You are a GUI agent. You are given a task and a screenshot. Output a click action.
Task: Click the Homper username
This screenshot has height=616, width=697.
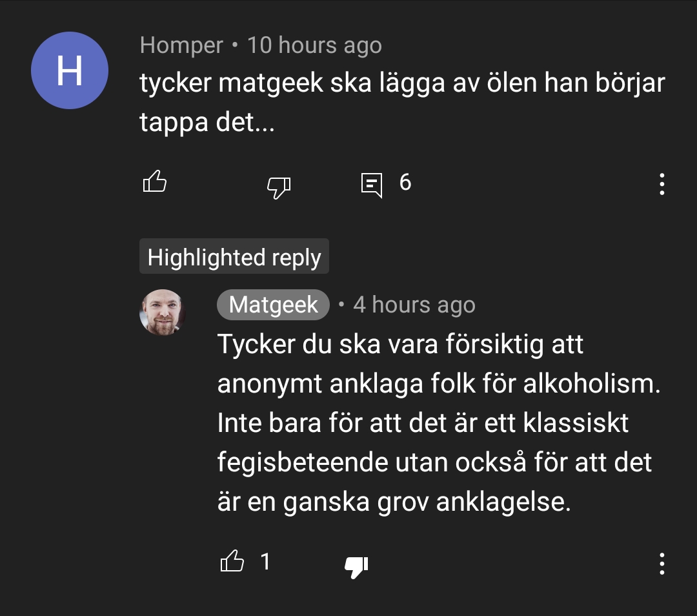point(181,45)
